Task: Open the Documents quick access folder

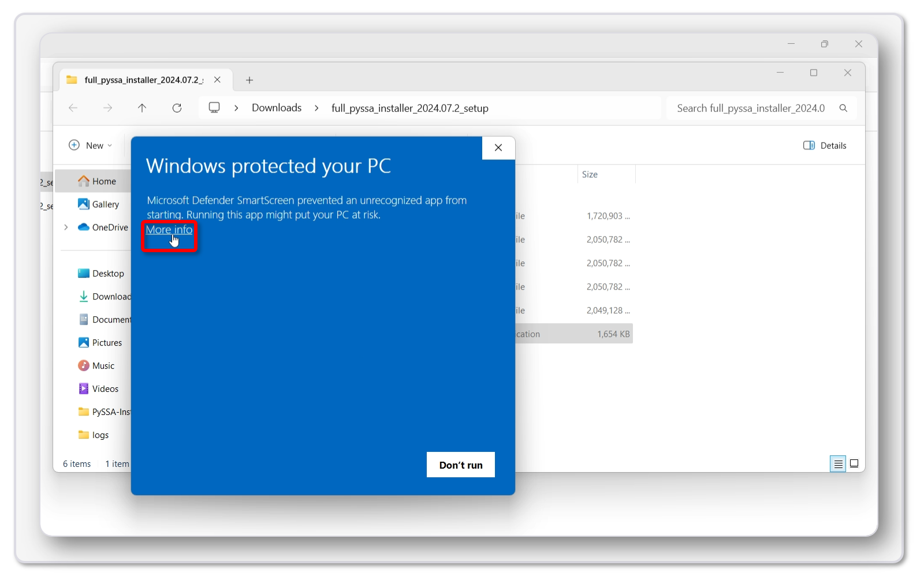Action: (x=104, y=320)
